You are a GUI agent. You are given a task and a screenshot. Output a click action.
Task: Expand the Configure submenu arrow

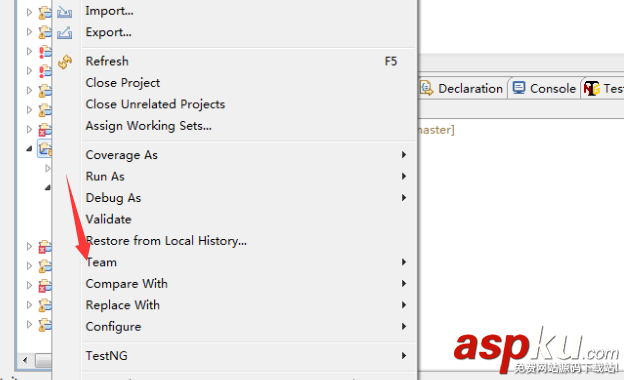(x=404, y=327)
